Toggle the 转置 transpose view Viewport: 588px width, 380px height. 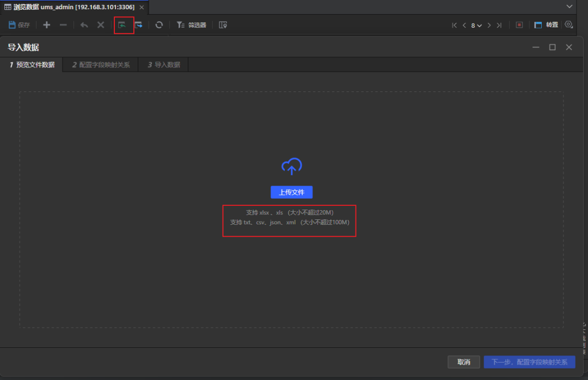[x=546, y=25]
